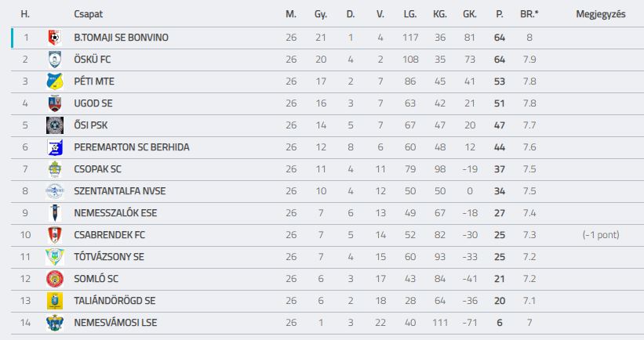This screenshot has height=340, width=644.
Task: Click the Megjegyzés column header
Action: coord(600,14)
